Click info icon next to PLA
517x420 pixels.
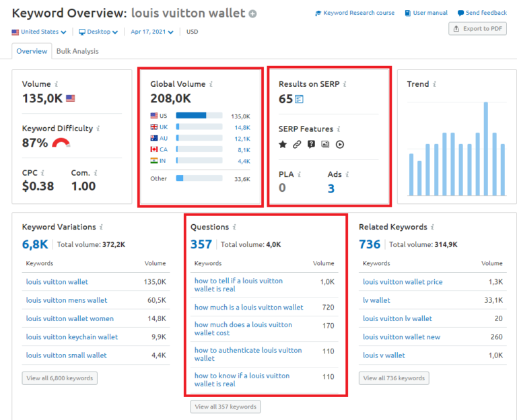click(x=300, y=174)
